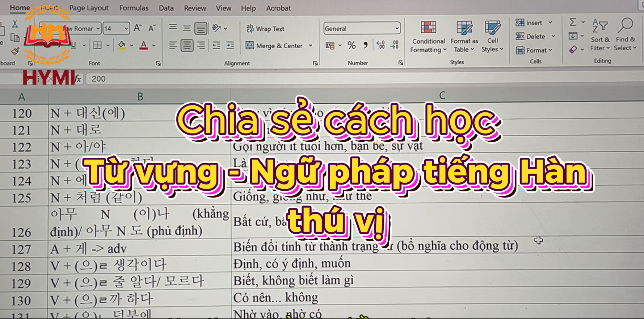The image size is (644, 319).
Task: Open Find & Select menu
Action: [x=625, y=35]
